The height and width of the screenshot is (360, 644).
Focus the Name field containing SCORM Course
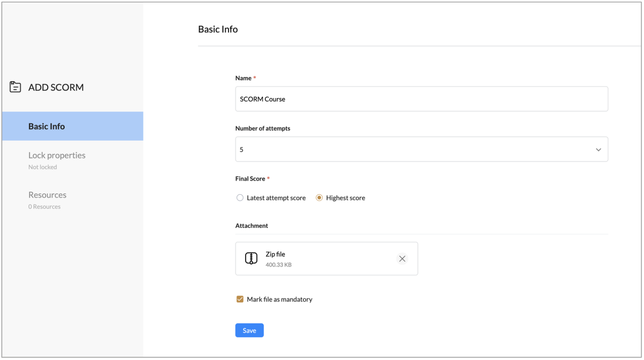tap(421, 99)
